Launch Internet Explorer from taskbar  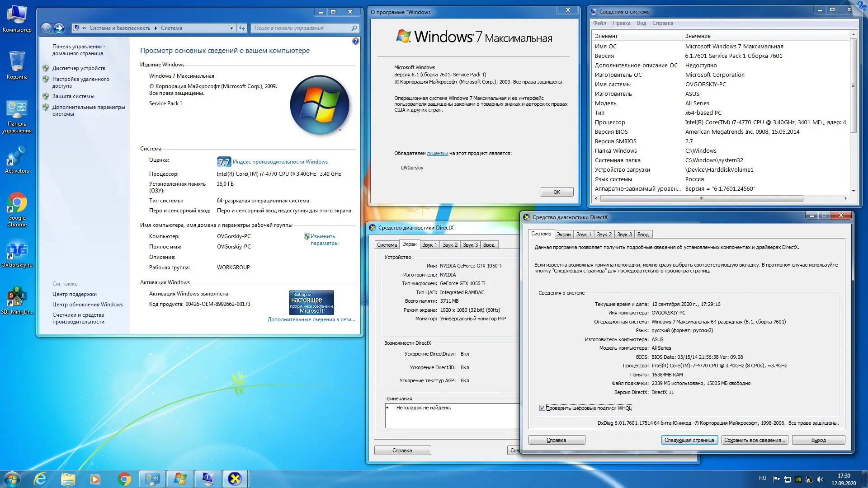click(40, 479)
